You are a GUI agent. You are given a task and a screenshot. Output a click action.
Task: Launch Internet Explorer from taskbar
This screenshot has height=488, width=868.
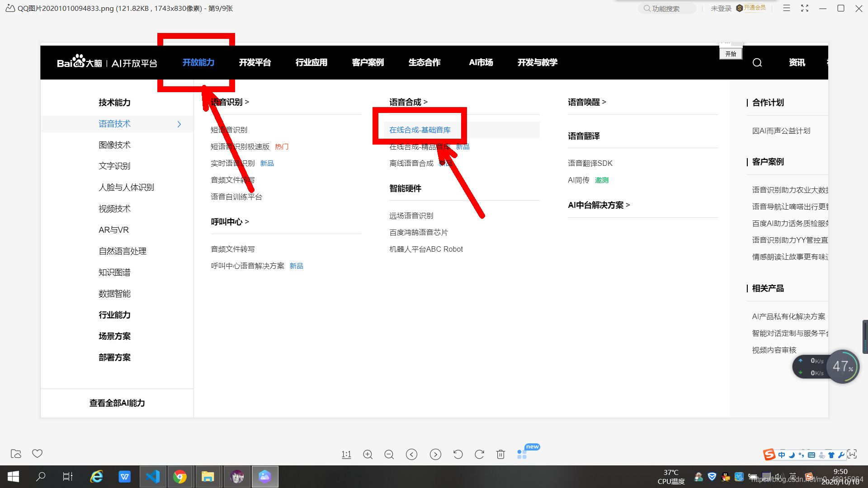pyautogui.click(x=96, y=477)
